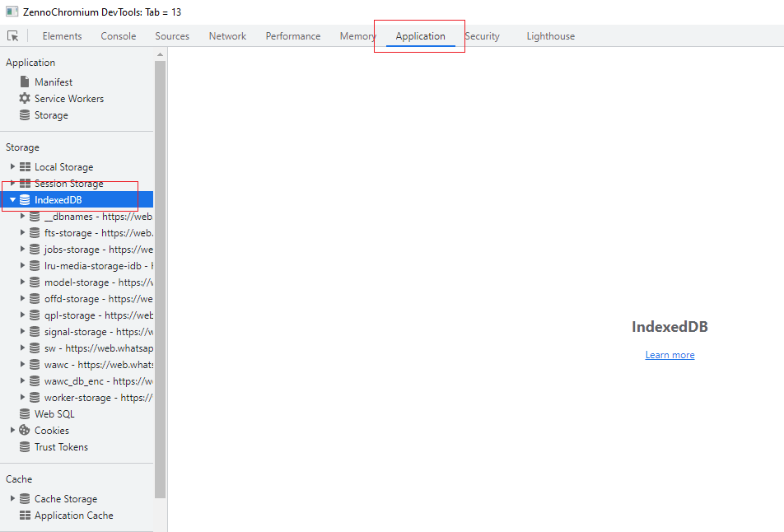This screenshot has height=532, width=784.
Task: Click the worker-storage database icon
Action: tap(35, 398)
